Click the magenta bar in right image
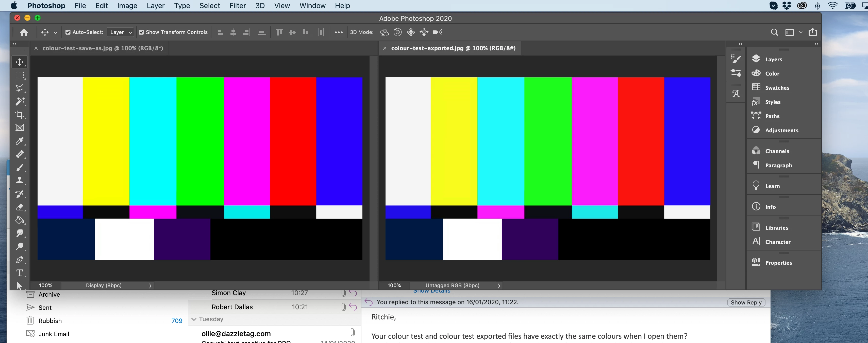Viewport: 868px width, 343px height. 595,141
